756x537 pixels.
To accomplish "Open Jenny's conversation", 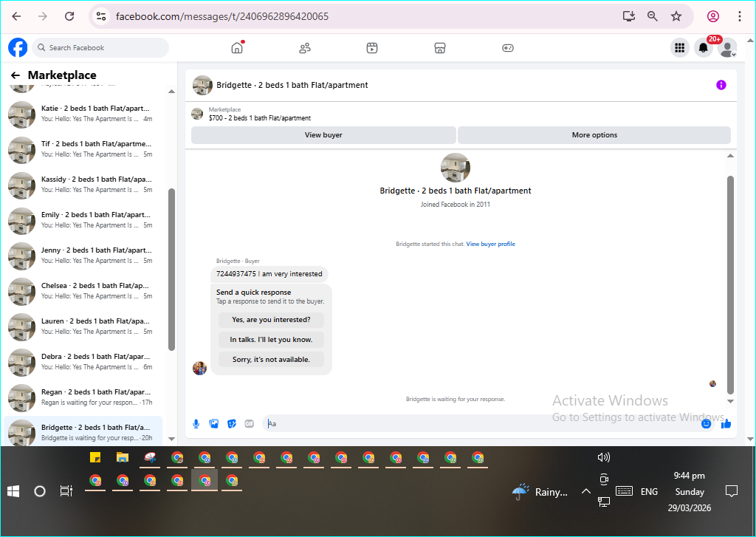I will [x=83, y=256].
